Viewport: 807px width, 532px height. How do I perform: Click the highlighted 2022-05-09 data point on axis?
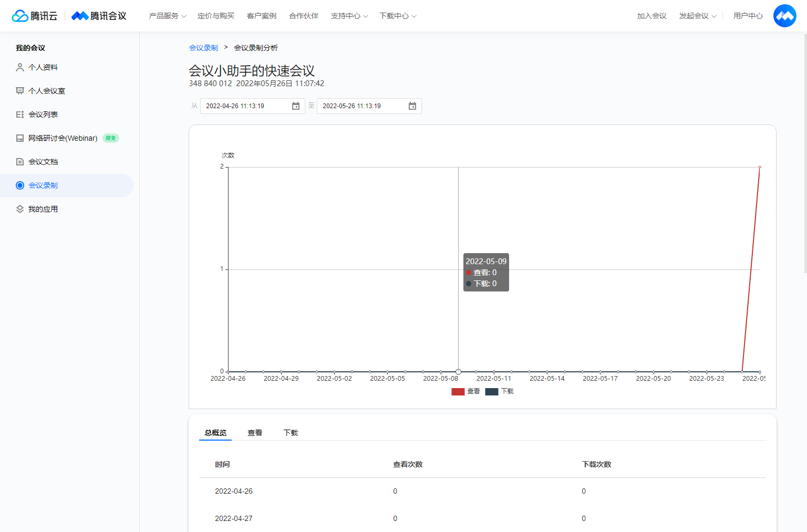point(458,372)
